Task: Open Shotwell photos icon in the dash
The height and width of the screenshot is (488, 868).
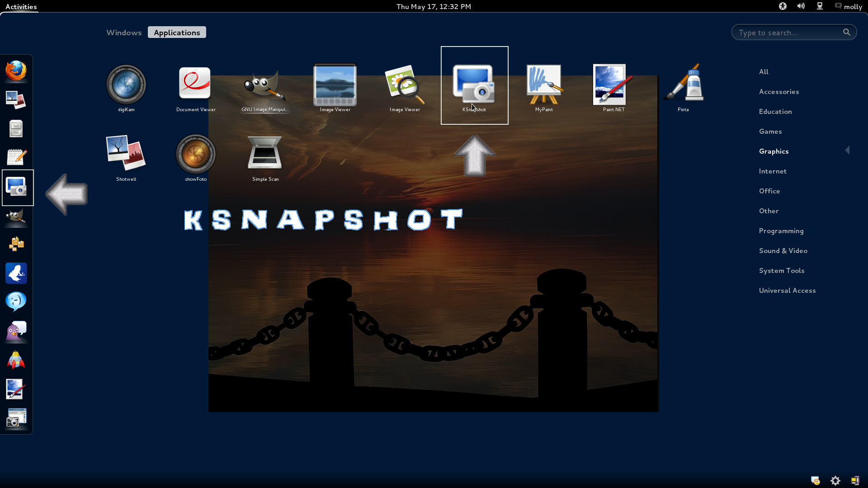Action: pyautogui.click(x=16, y=100)
